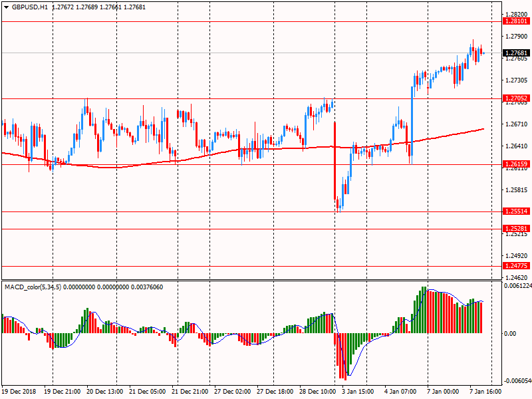Viewport: 532px width, 399px height.
Task: Select the 1.28101 resistance level price tag
Action: (x=516, y=21)
